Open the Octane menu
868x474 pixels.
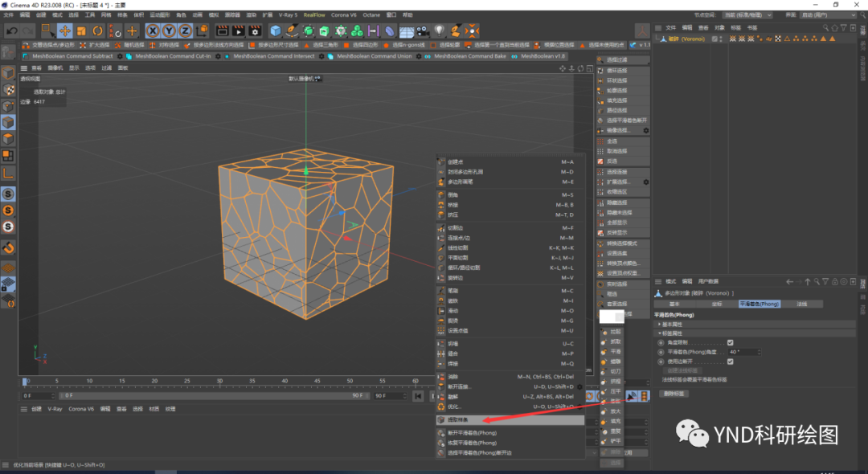tap(371, 15)
